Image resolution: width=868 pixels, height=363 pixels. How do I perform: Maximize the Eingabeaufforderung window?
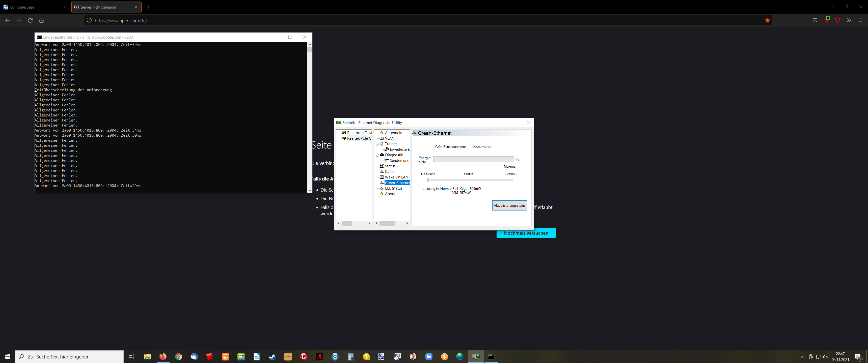pyautogui.click(x=290, y=37)
